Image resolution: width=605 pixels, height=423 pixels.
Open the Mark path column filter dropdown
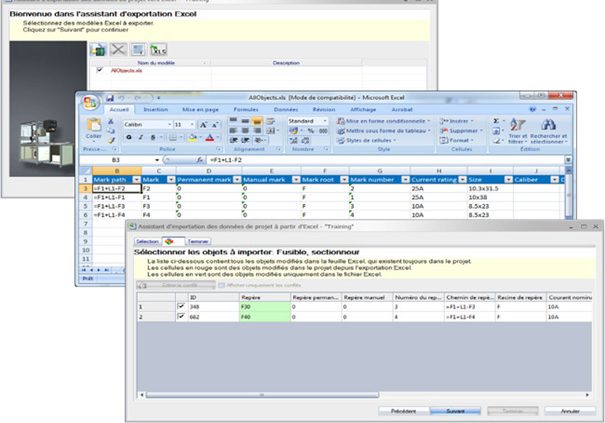[136, 180]
